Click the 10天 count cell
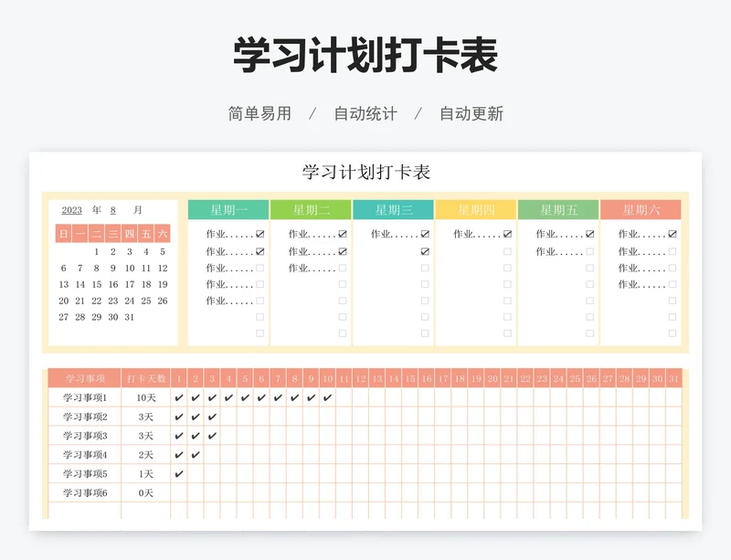 (146, 397)
